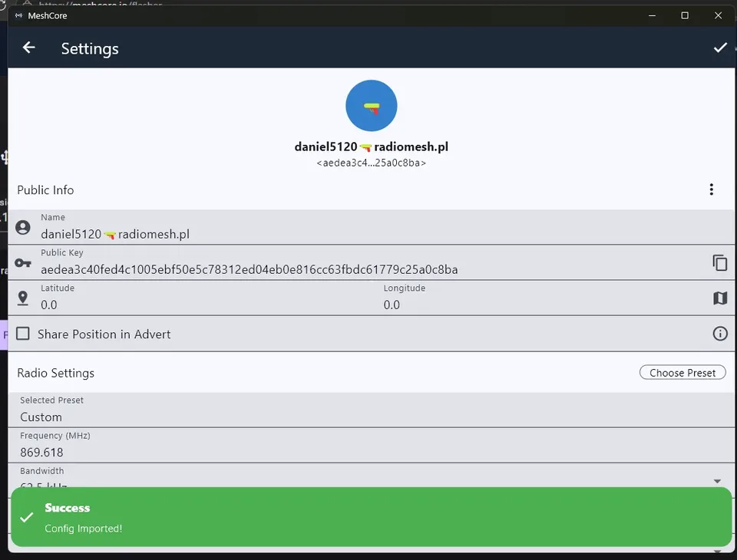
Task: Click the Radio Settings section header
Action: click(x=55, y=373)
